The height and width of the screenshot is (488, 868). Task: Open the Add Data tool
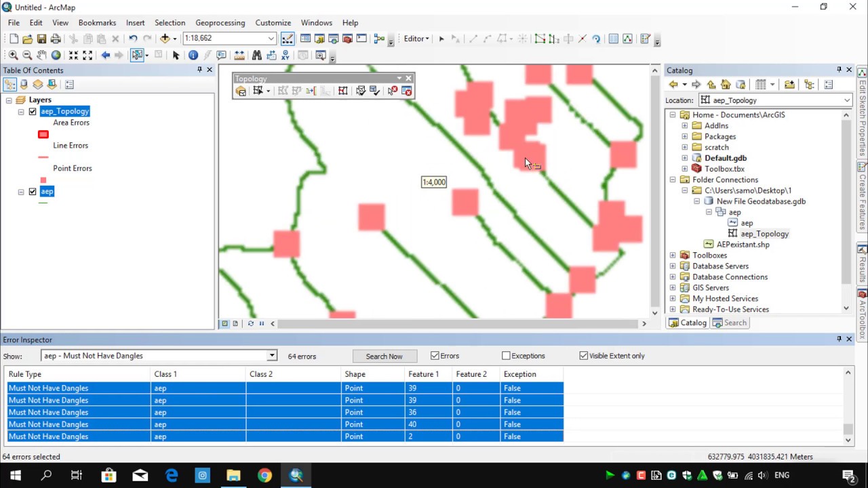[x=165, y=39]
